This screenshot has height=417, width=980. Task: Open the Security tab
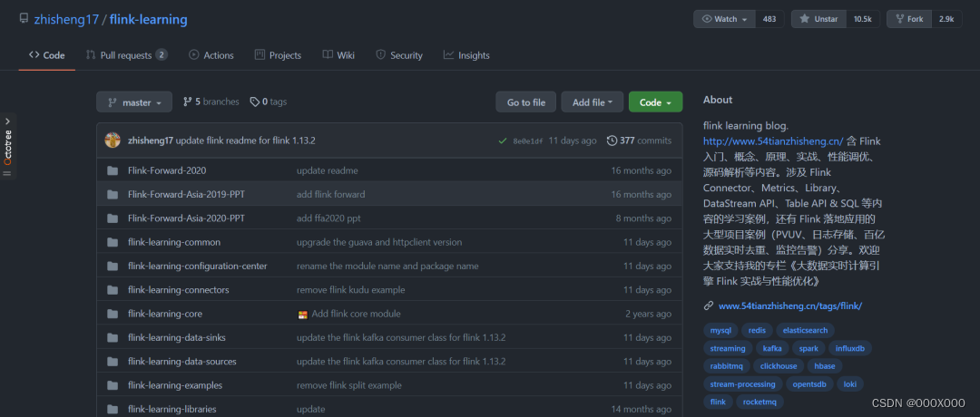[x=399, y=55]
